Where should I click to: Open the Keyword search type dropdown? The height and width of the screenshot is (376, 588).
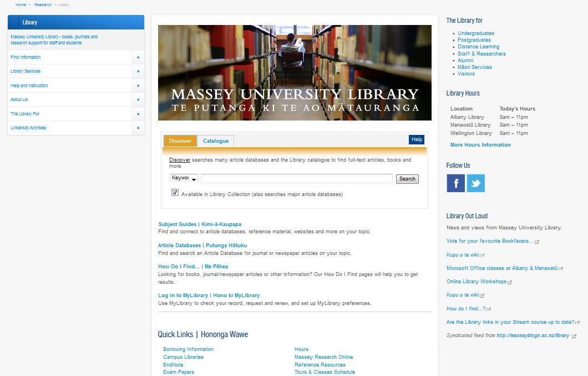tap(184, 178)
